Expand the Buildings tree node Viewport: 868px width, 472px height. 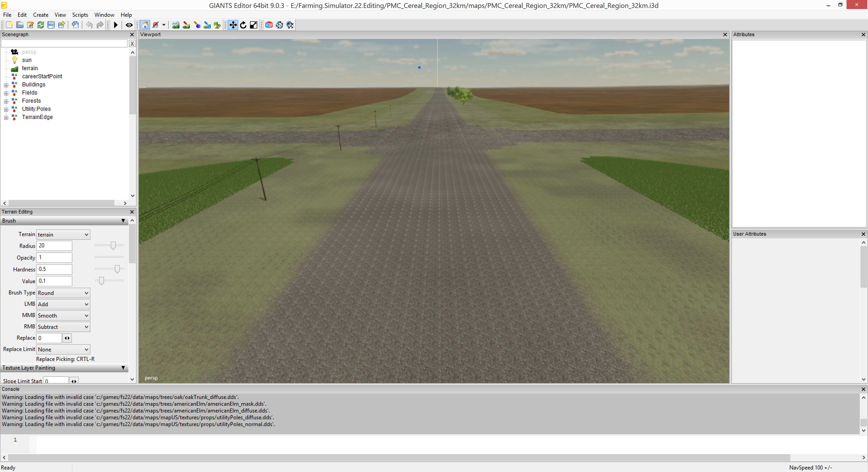[x=6, y=85]
